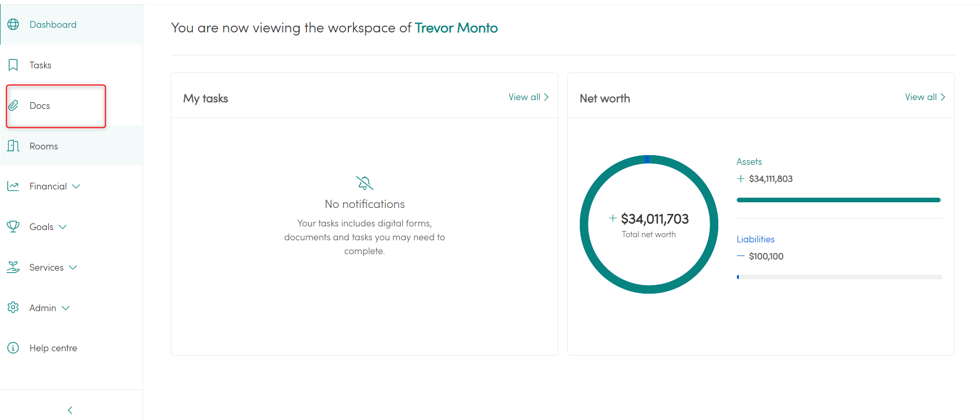Collapse the sidebar with the arrow
This screenshot has height=420, width=980.
70,410
